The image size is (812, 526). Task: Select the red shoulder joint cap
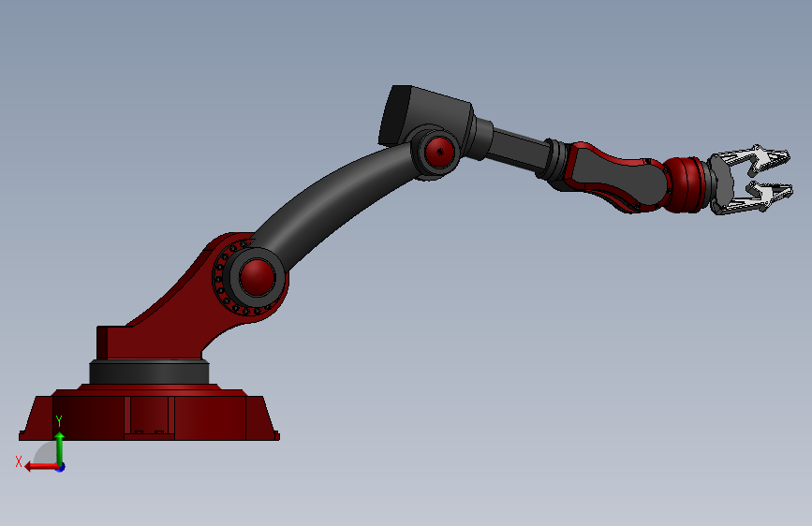point(257,277)
